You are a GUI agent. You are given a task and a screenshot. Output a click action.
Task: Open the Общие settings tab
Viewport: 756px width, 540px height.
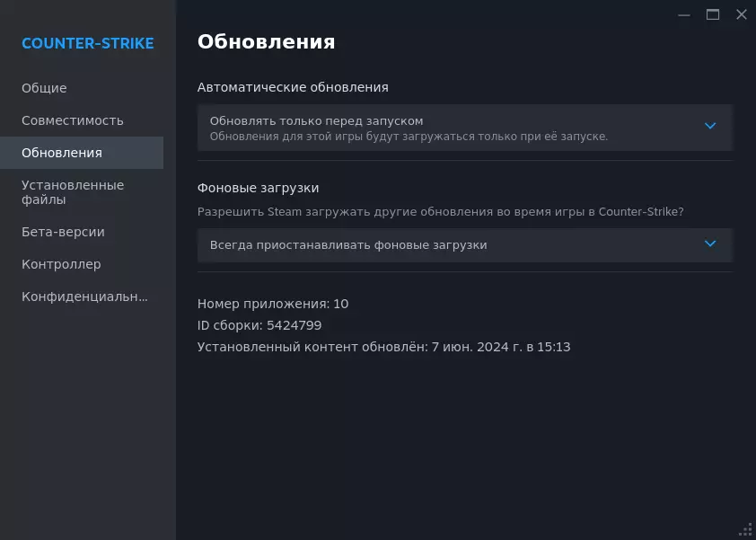click(x=44, y=88)
